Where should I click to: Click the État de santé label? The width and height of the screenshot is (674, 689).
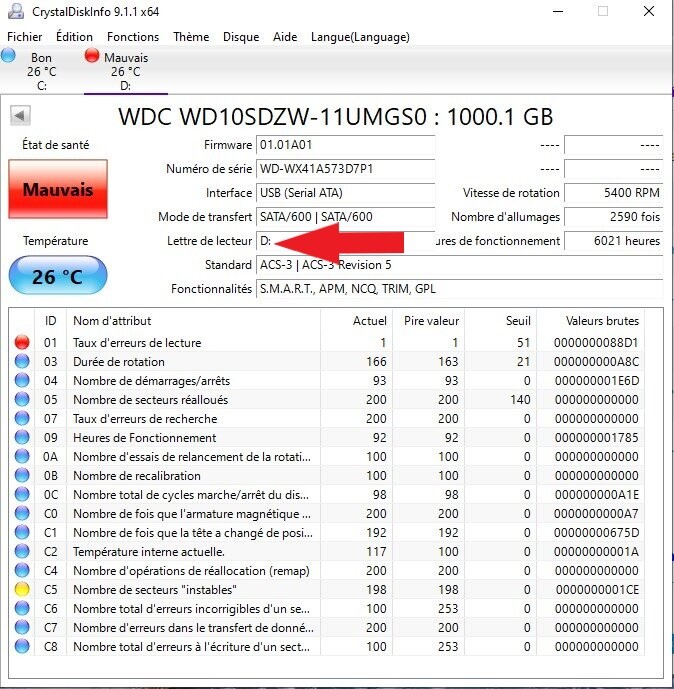coord(56,145)
